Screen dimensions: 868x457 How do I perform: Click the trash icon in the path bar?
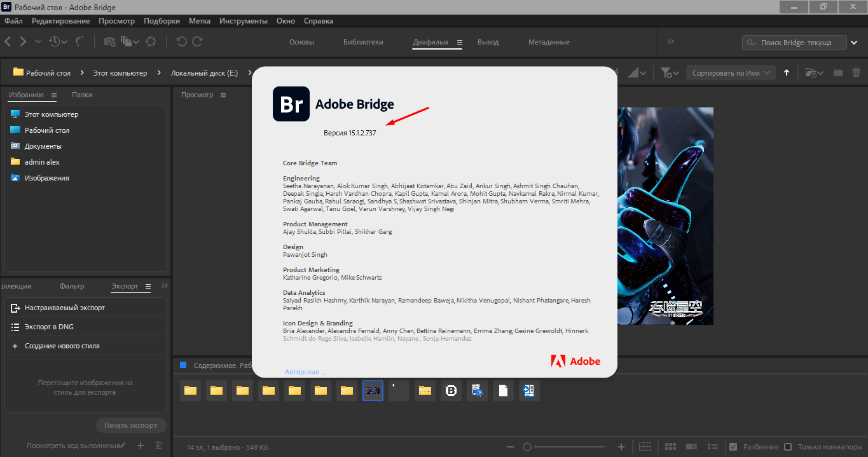click(x=856, y=73)
